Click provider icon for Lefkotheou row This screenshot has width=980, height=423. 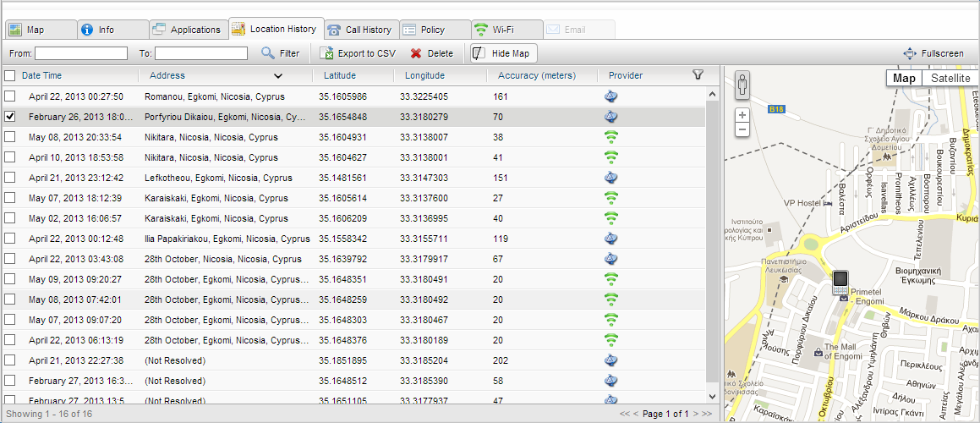610,178
